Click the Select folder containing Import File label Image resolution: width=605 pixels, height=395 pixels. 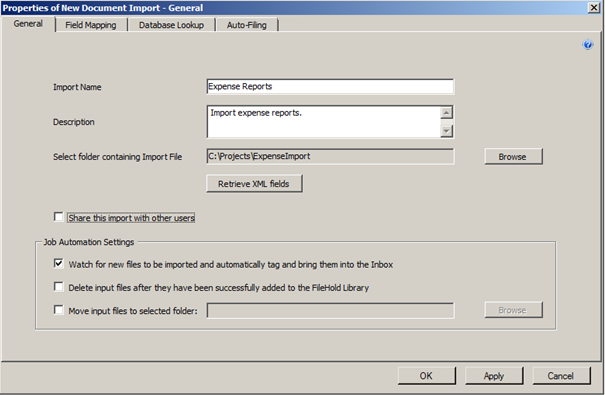[x=118, y=157]
